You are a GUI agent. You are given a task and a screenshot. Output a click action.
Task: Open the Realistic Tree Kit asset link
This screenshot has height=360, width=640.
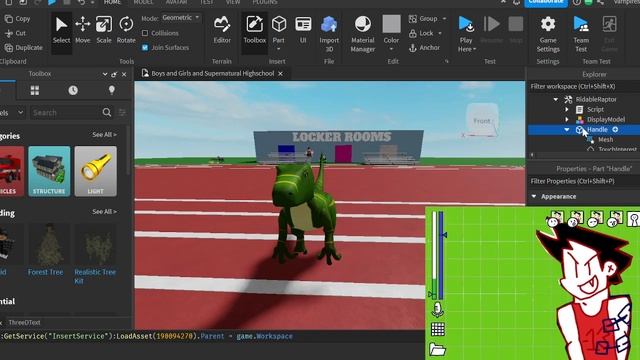[x=95, y=276]
